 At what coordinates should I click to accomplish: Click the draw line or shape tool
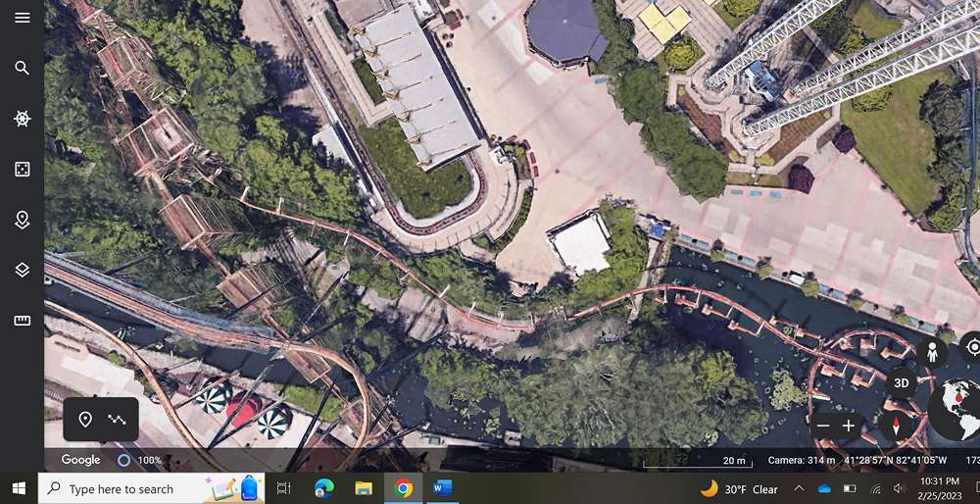[x=117, y=420]
